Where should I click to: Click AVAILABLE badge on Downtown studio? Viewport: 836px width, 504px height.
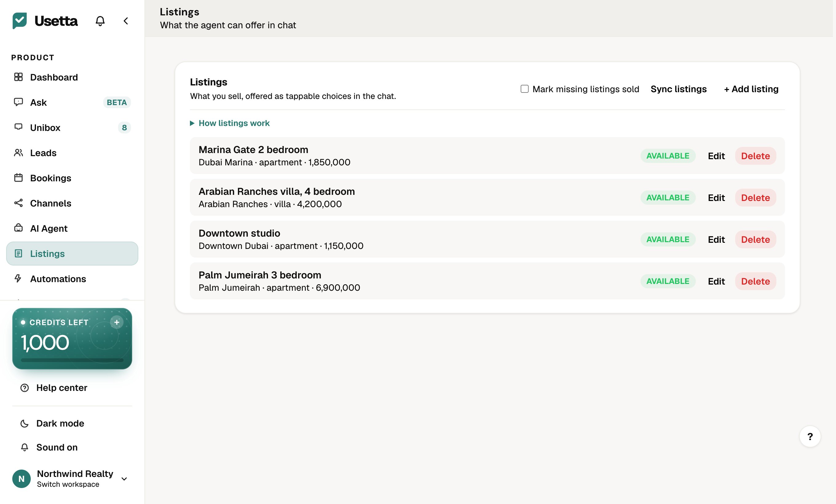[x=668, y=239]
